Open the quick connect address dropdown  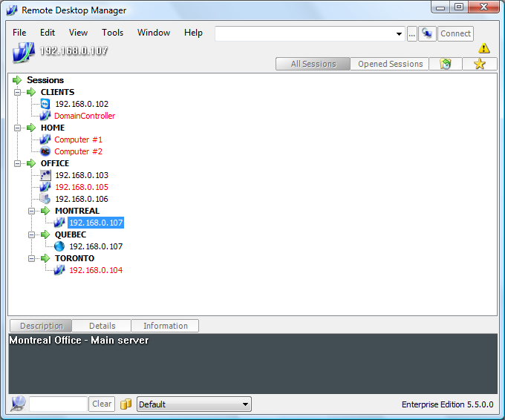(399, 34)
